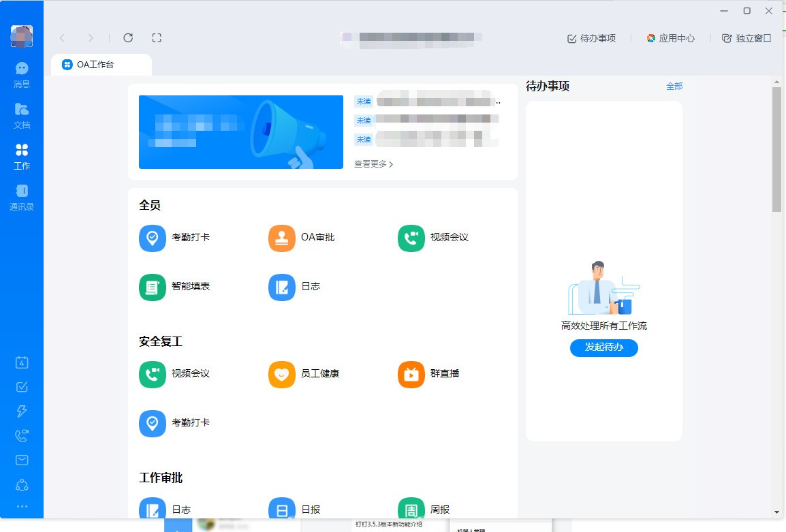Open 文档 from the left sidebar
The image size is (786, 532).
point(22,115)
